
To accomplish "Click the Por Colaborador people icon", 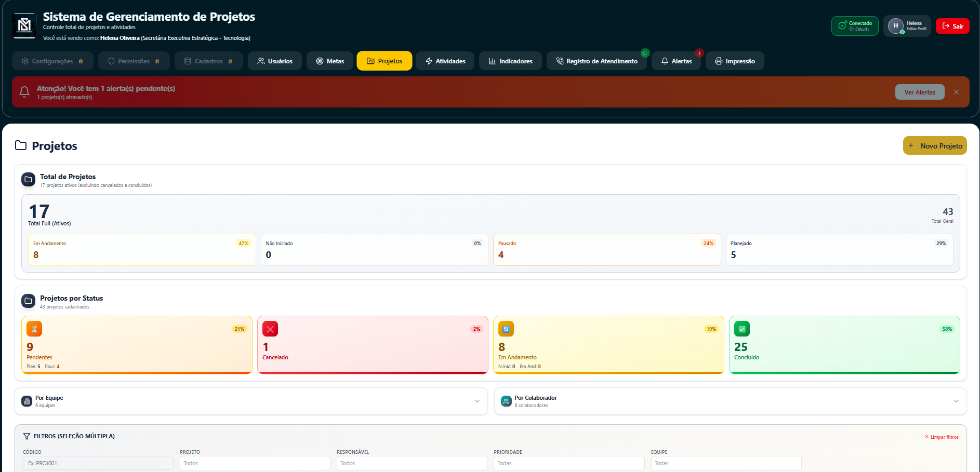I will tap(506, 401).
